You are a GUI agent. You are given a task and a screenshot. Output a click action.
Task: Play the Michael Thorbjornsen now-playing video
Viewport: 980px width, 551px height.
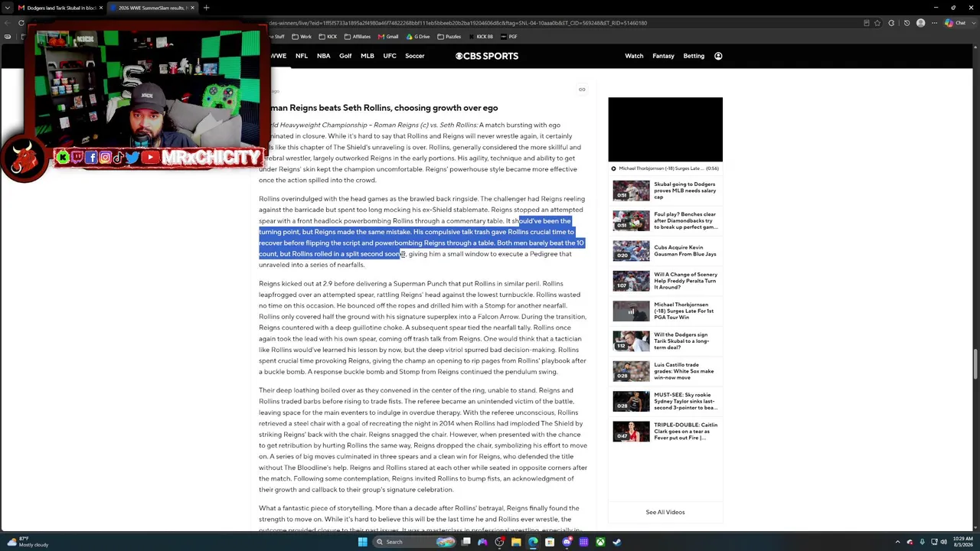(665, 168)
